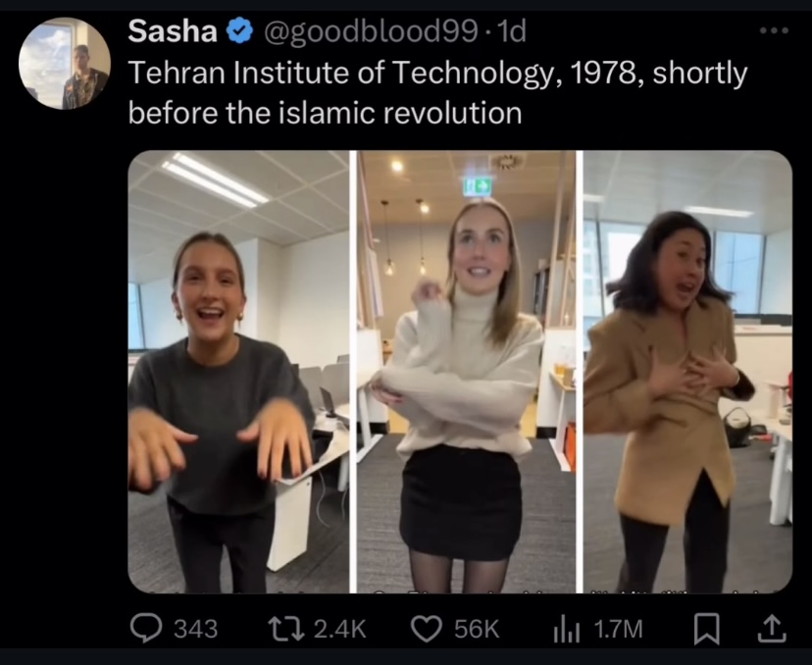Click the 2.4K reposts count
Viewport: 812px width, 665px height.
[339, 629]
